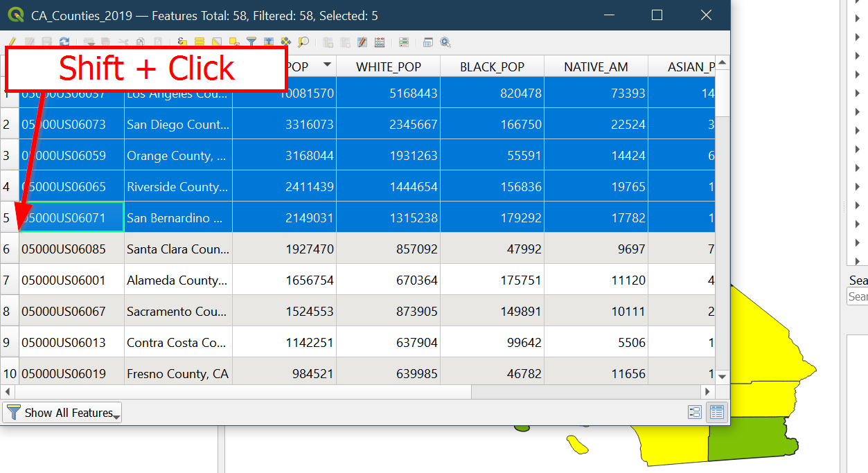The height and width of the screenshot is (473, 868).
Task: Move selected rows to top of table
Action: point(269,42)
